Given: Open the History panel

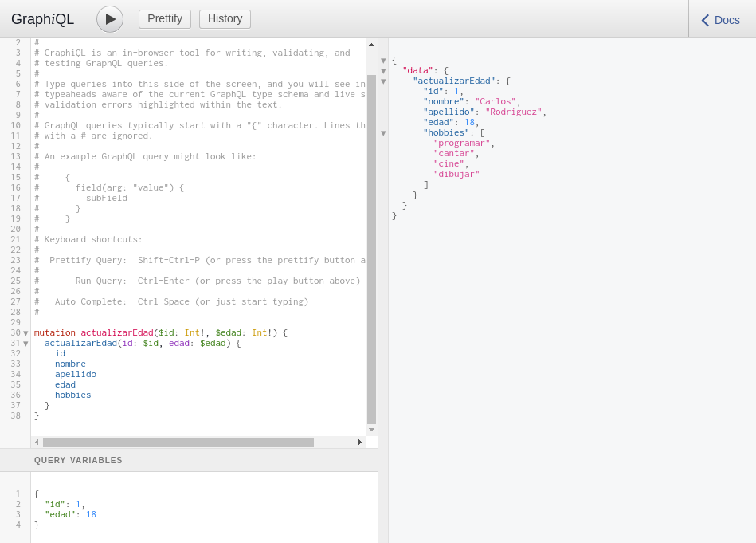Looking at the screenshot, I should pos(225,19).
